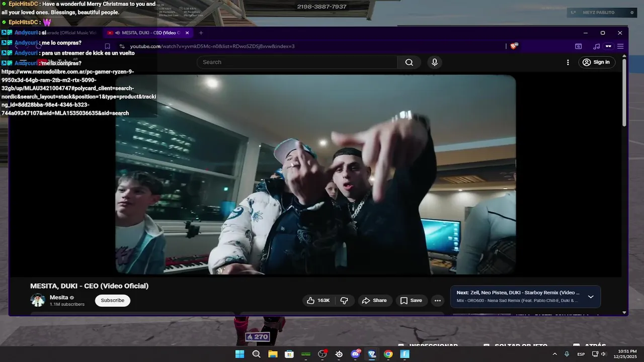Click the YouTube search magnifier button
The width and height of the screenshot is (644, 362).
[x=409, y=62]
